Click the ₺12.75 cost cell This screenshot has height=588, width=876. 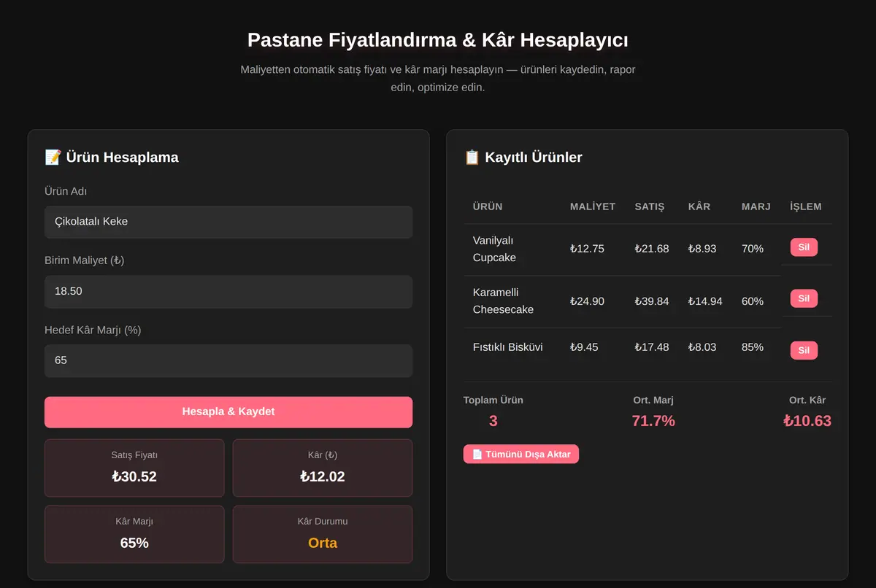(587, 249)
